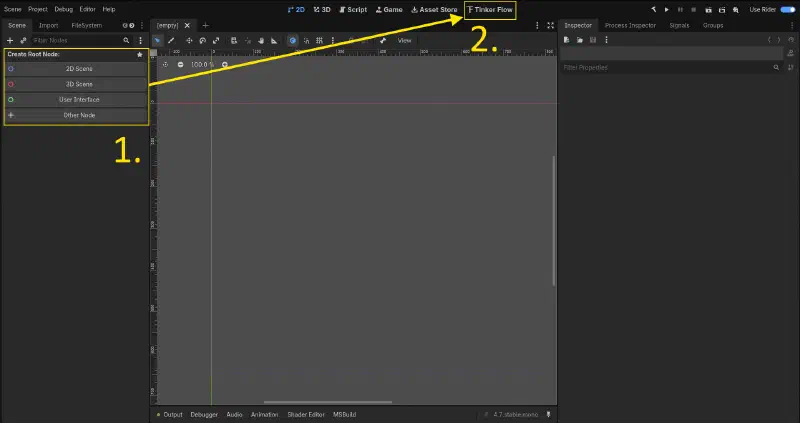Open the Project menu
This screenshot has height=423, width=800.
[x=38, y=9]
